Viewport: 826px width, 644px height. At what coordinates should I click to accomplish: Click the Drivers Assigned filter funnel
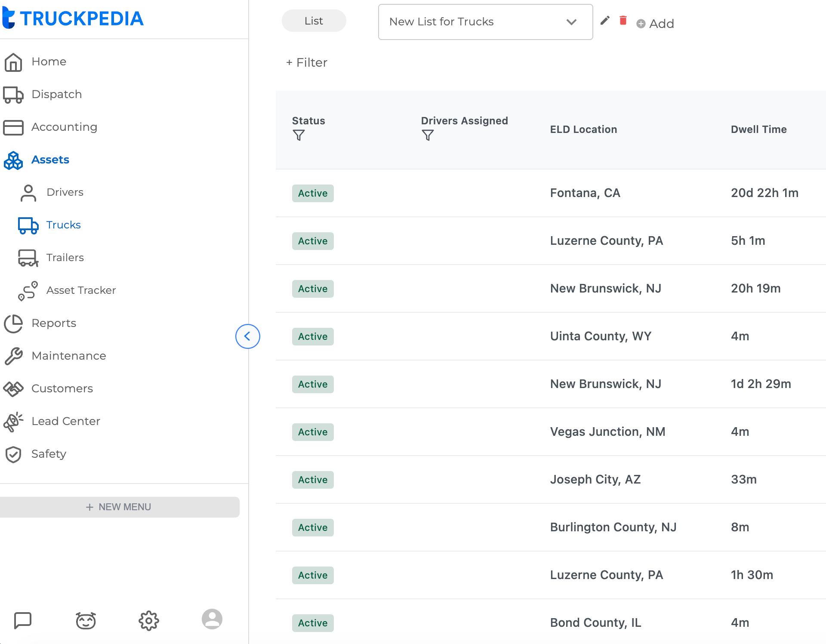click(428, 136)
